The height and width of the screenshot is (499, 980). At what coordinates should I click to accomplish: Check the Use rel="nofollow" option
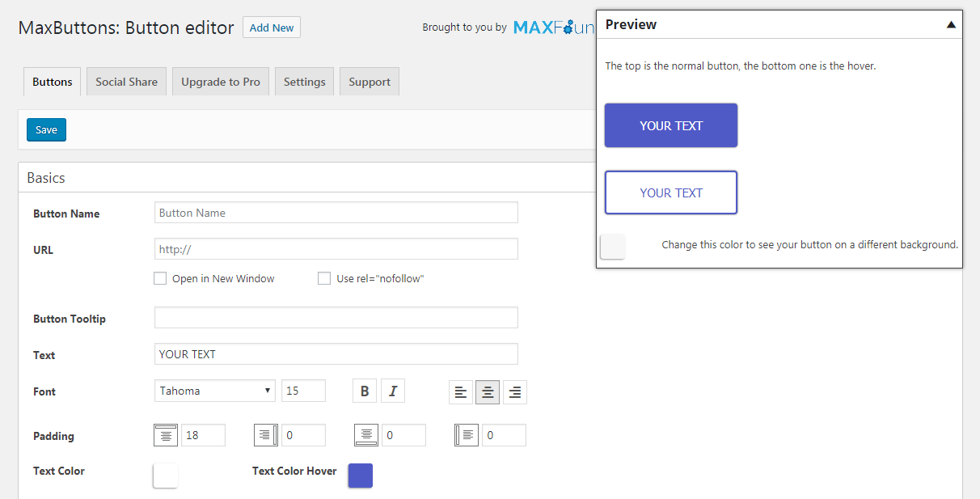tap(324, 278)
